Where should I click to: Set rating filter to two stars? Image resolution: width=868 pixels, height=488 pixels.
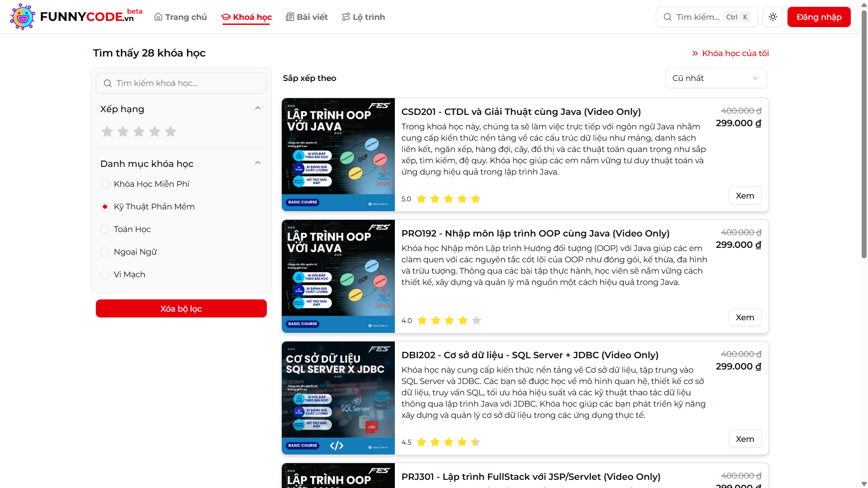[123, 132]
